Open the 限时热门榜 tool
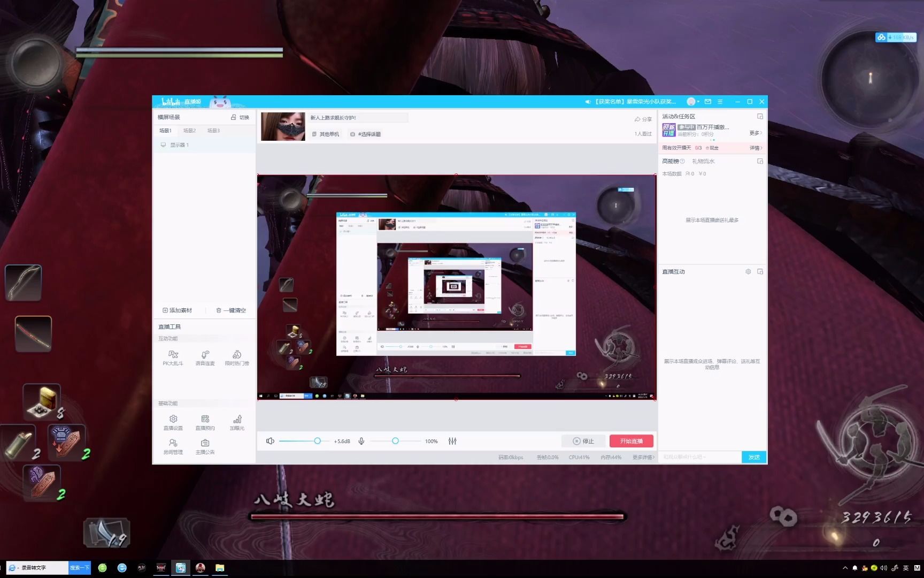 (x=237, y=358)
